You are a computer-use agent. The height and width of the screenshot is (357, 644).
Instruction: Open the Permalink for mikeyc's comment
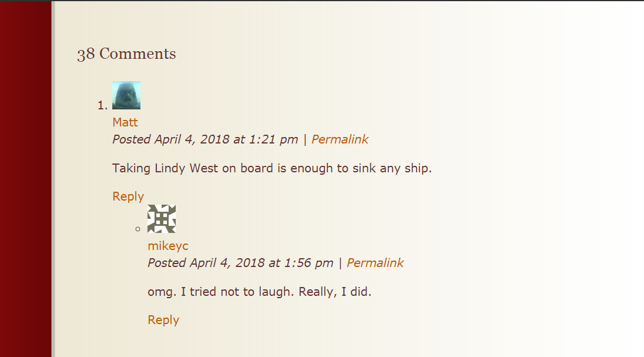375,263
